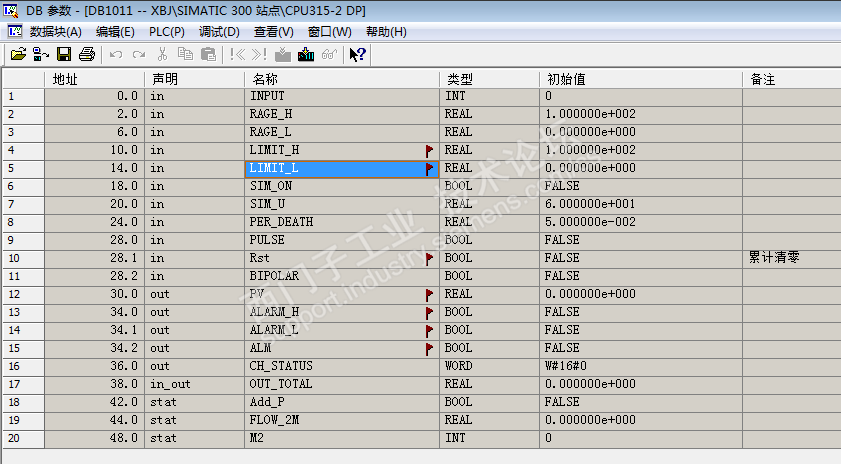This screenshot has height=464, width=841.
Task: Select the M2 name cell
Action: tap(342, 439)
